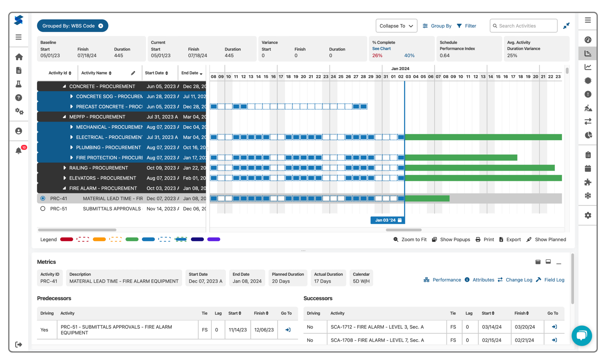Open the clipboard panel icon
606x364 pixels.
[588, 155]
